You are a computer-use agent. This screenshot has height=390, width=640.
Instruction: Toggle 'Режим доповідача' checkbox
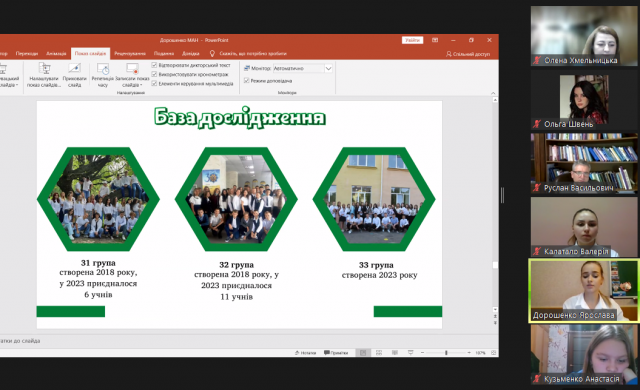point(247,81)
